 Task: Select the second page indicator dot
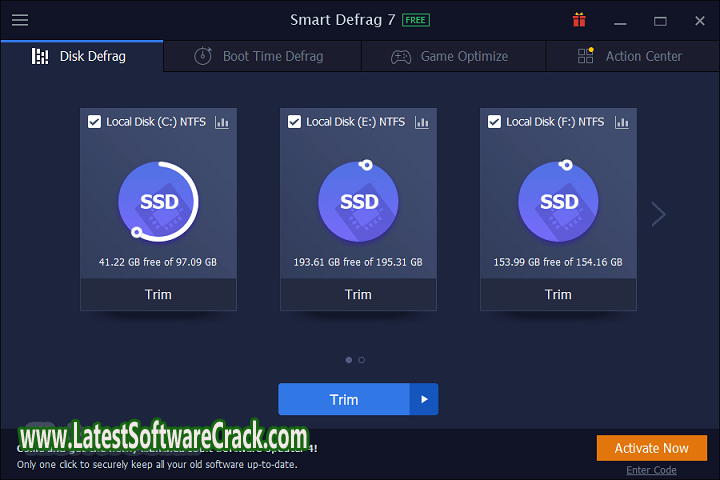tap(362, 359)
